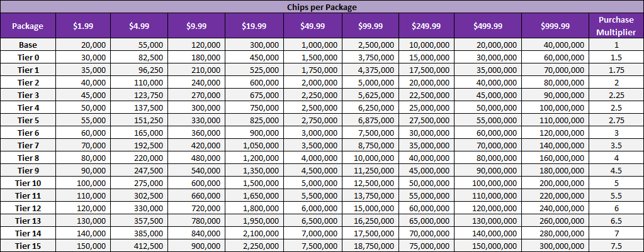Select the "Tier 0" row label

[x=28, y=57]
